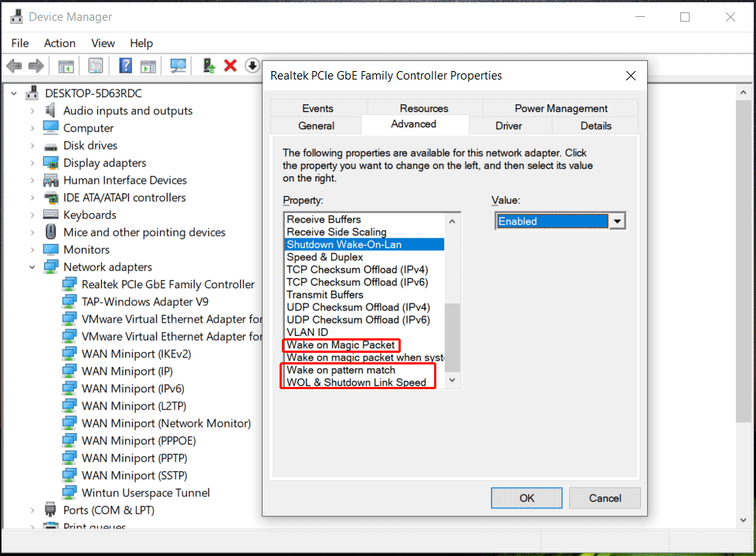Expand the Monitors category
756x556 pixels.
[x=32, y=249]
